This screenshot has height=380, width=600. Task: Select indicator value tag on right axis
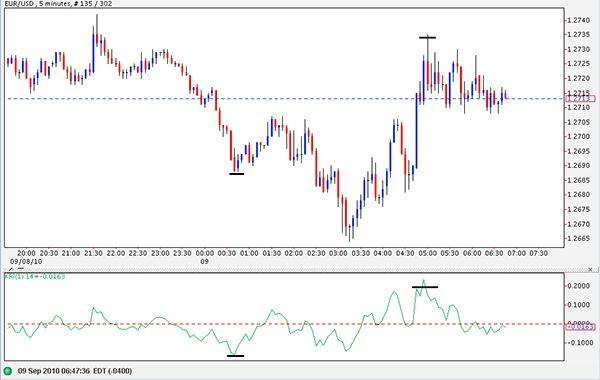pos(580,327)
